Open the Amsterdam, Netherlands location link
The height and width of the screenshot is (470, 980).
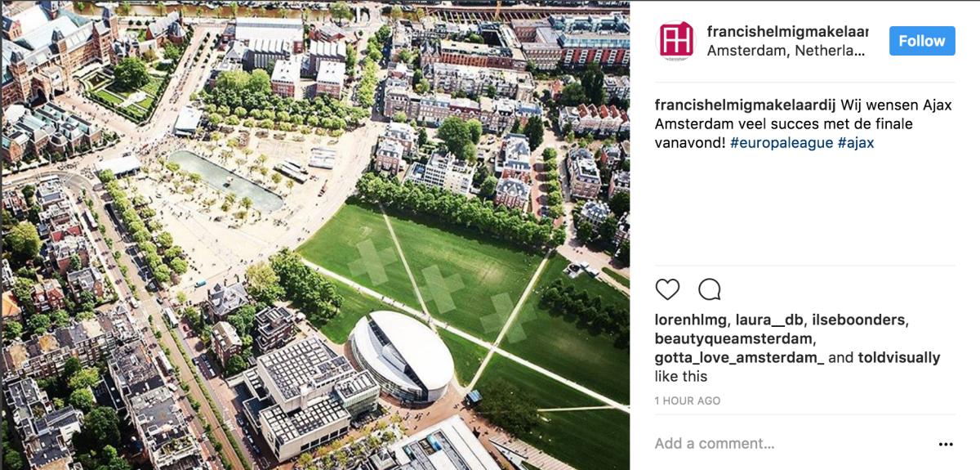coord(786,51)
